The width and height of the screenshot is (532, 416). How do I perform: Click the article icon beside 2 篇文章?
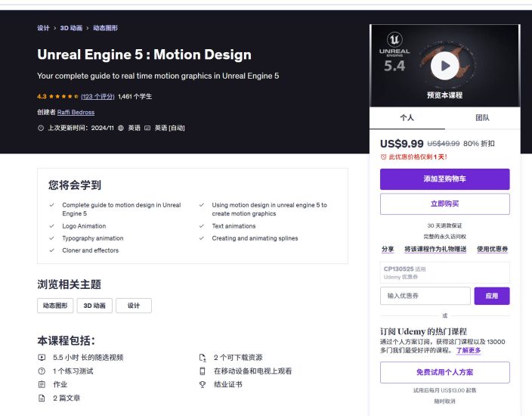coord(42,398)
